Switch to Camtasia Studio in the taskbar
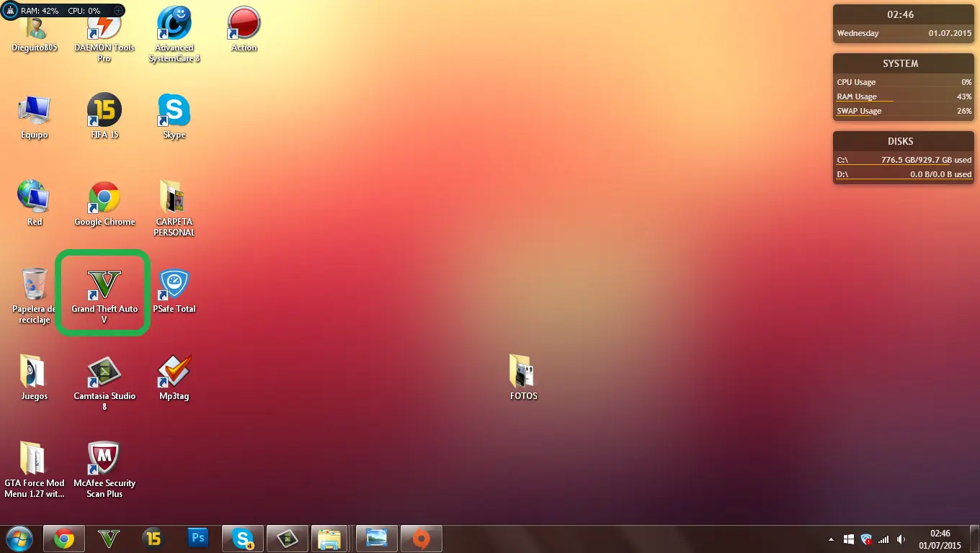The image size is (980, 553). tap(288, 539)
